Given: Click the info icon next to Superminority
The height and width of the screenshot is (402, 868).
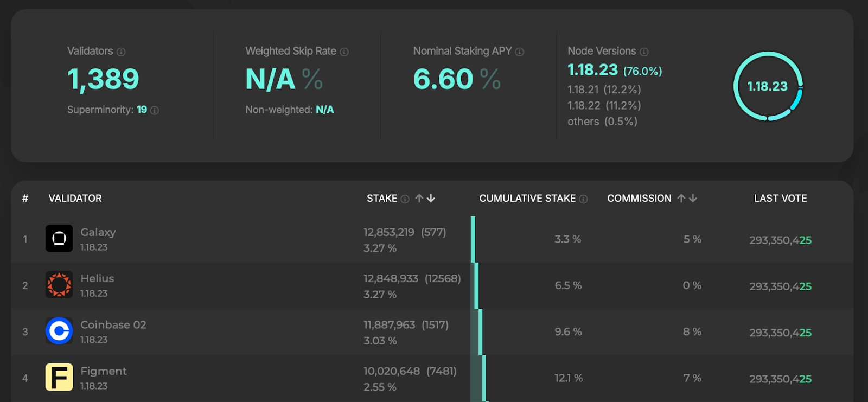Looking at the screenshot, I should click(155, 111).
